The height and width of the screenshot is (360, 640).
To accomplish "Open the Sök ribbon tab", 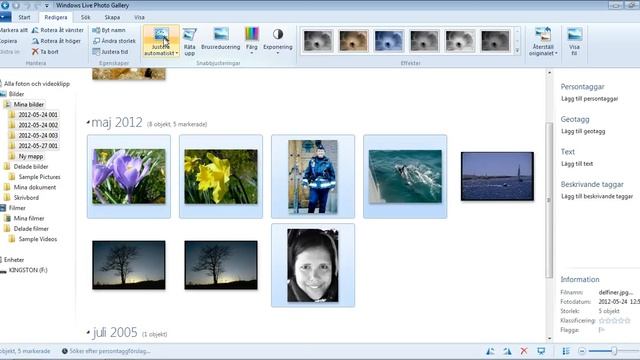I will tap(85, 17).
